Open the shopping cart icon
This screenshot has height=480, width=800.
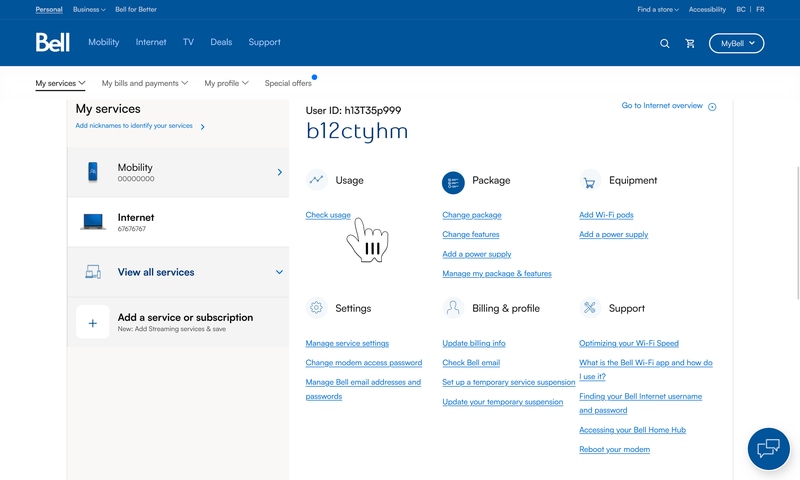690,44
